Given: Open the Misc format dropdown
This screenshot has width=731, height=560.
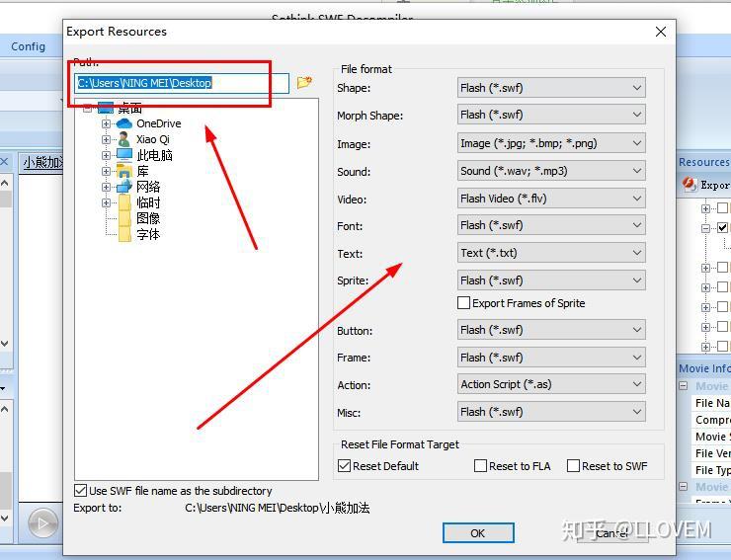Looking at the screenshot, I should pos(551,412).
